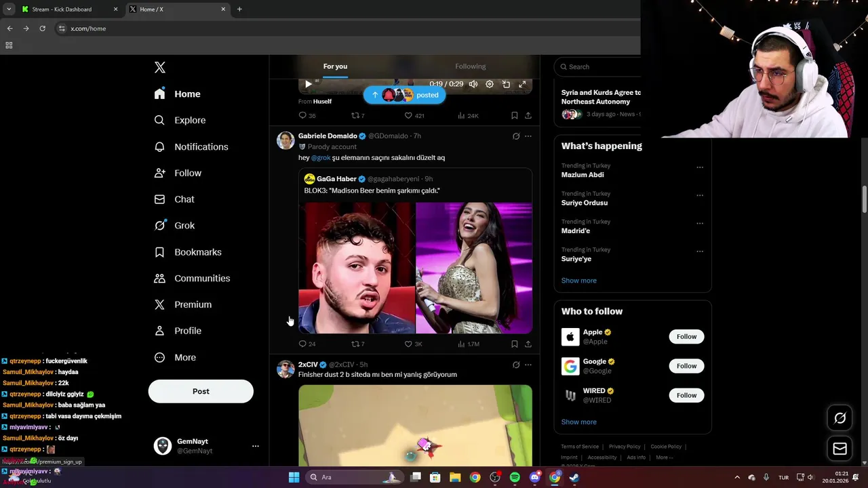View analytics of the 1.7M views post

pyautogui.click(x=469, y=344)
